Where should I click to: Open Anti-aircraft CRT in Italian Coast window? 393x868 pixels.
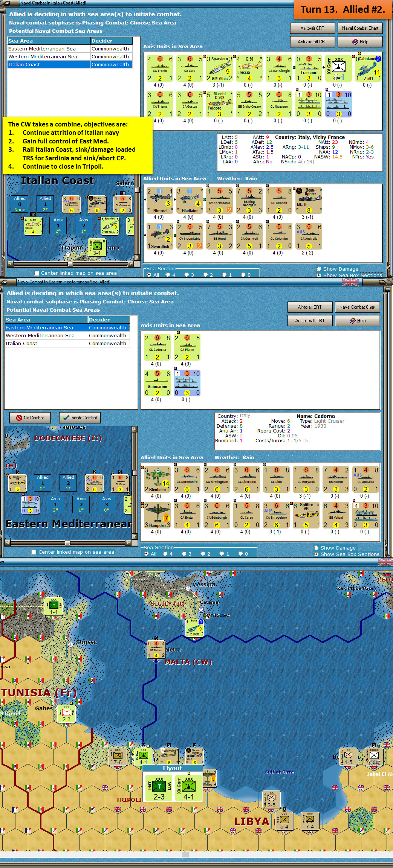pos(312,42)
